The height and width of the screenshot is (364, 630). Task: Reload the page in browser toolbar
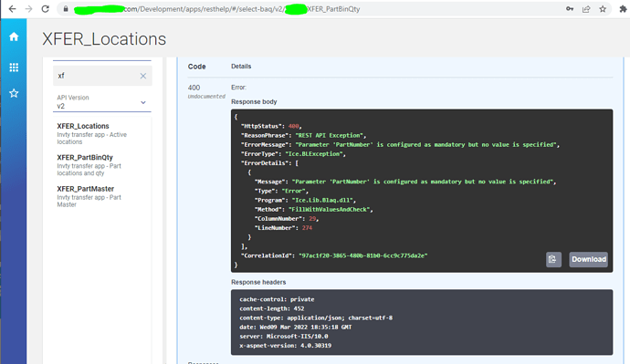(45, 9)
